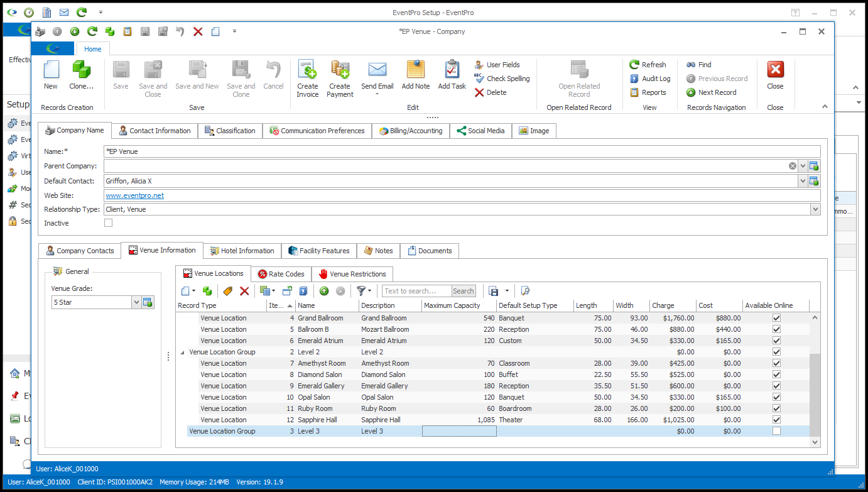The image size is (868, 492).
Task: Refresh the record from the View group
Action: coord(648,65)
